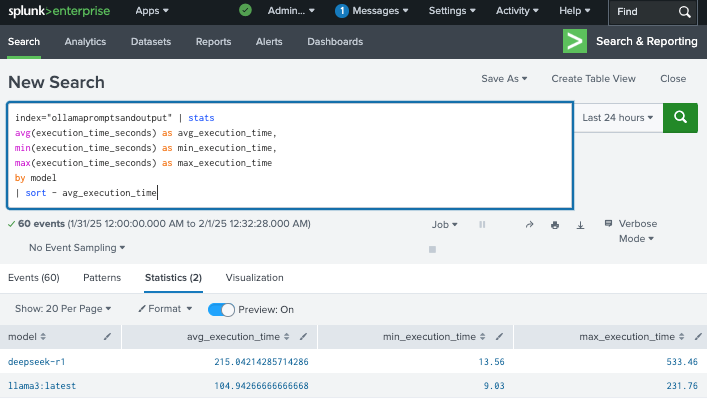The width and height of the screenshot is (707, 399).
Task: Sort by min_execution_time column header
Action: tap(434, 337)
